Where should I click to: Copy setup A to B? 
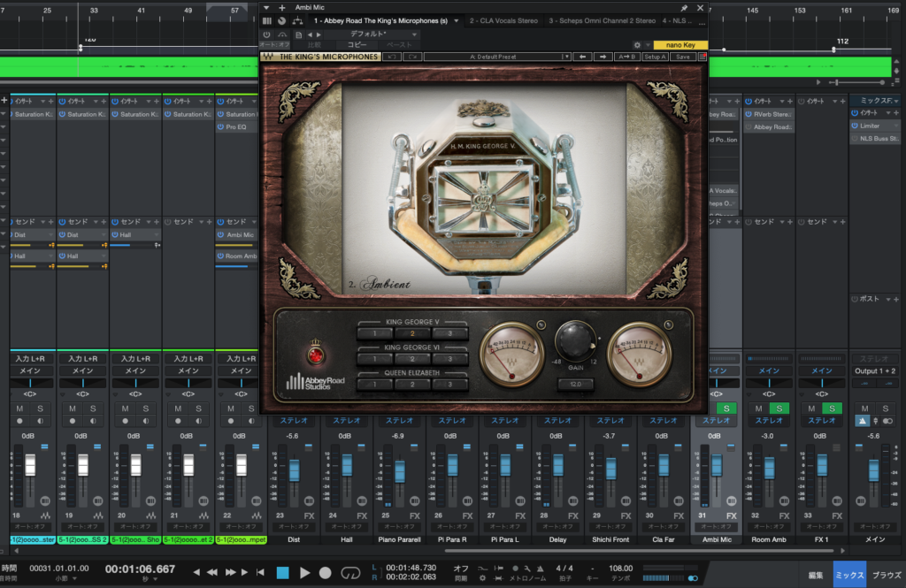pyautogui.click(x=627, y=57)
